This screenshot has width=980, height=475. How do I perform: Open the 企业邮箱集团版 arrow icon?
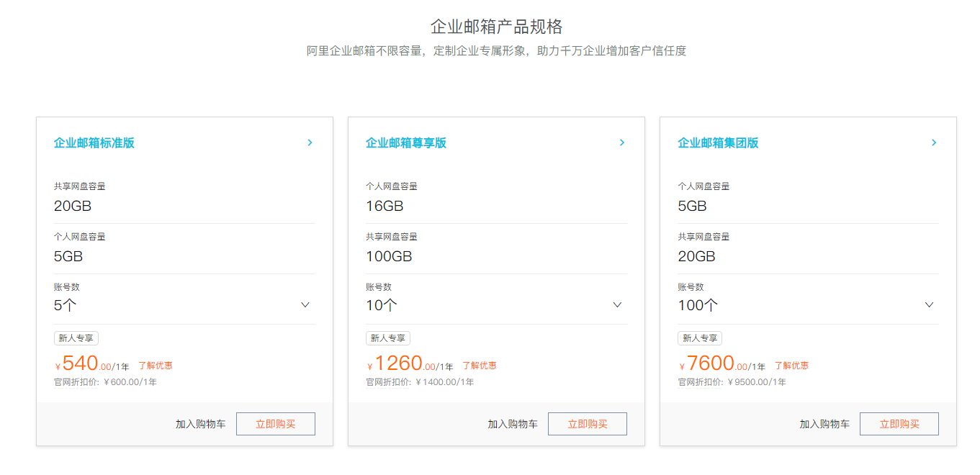tap(933, 142)
